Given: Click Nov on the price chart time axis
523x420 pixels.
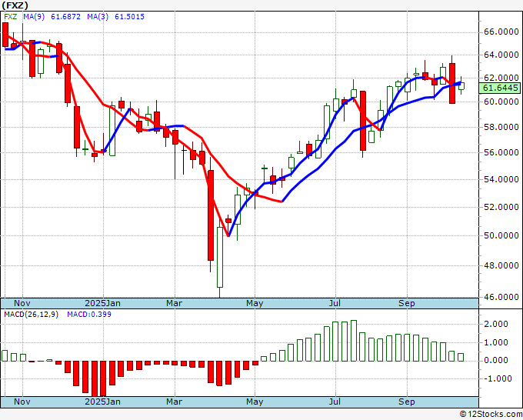Looking at the screenshot, I should 22,303.
